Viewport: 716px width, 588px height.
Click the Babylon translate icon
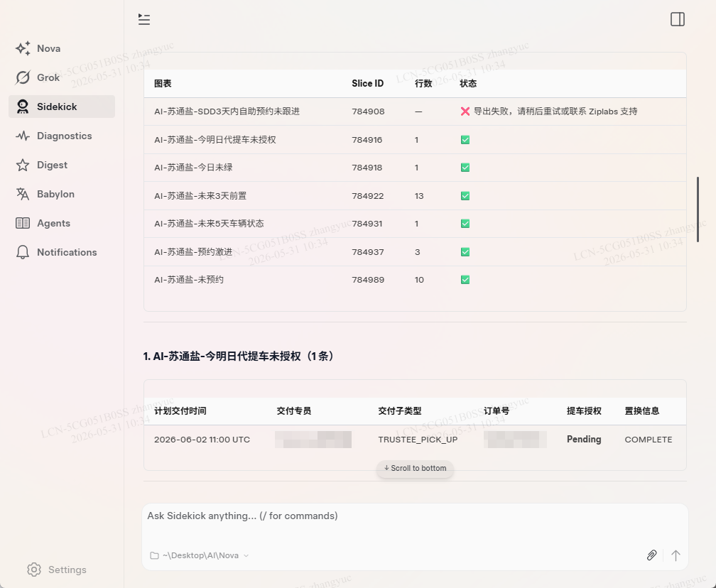(x=23, y=194)
